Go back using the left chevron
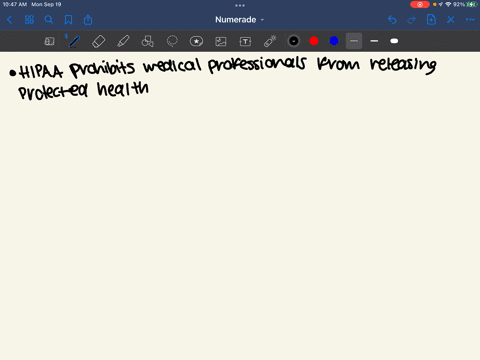Image resolution: width=480 pixels, height=360 pixels. click(10, 20)
